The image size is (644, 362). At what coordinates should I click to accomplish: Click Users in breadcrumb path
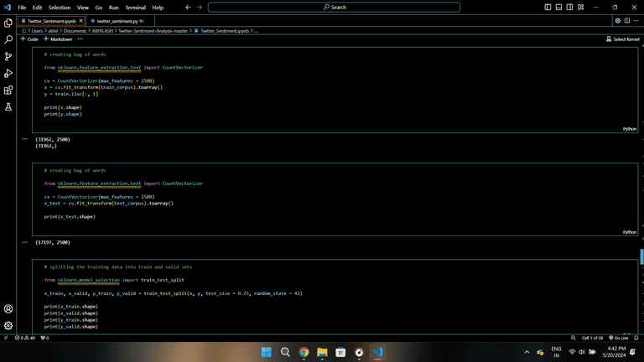[x=37, y=31]
